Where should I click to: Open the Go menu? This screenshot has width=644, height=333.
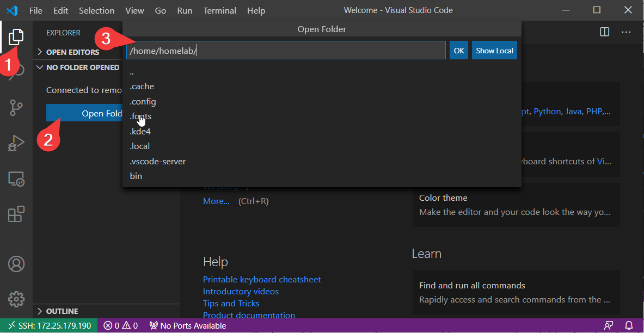pyautogui.click(x=161, y=10)
